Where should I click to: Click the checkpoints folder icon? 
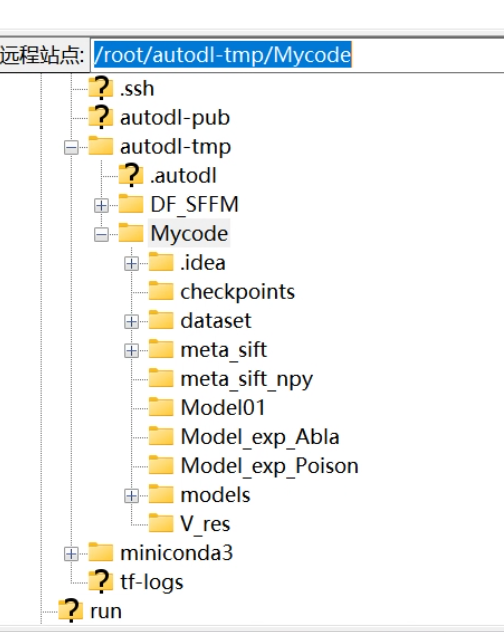click(161, 291)
